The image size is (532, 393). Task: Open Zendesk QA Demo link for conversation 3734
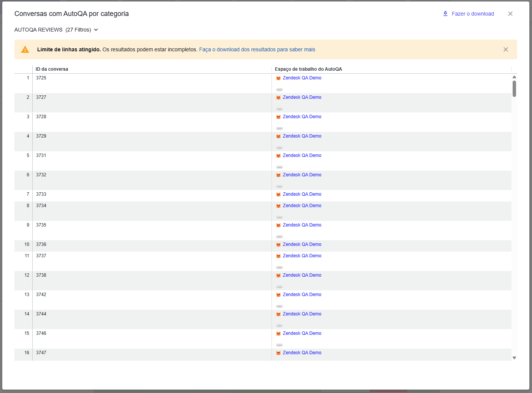302,206
